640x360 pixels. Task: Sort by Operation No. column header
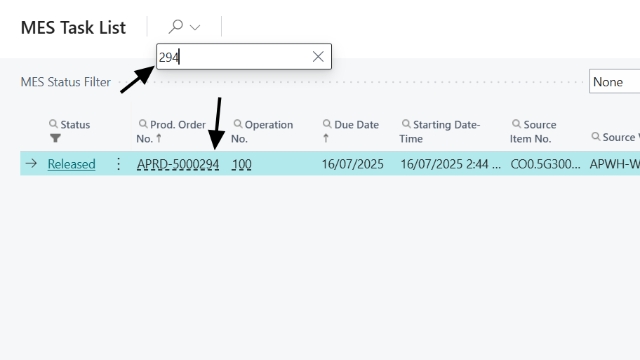pyautogui.click(x=262, y=131)
